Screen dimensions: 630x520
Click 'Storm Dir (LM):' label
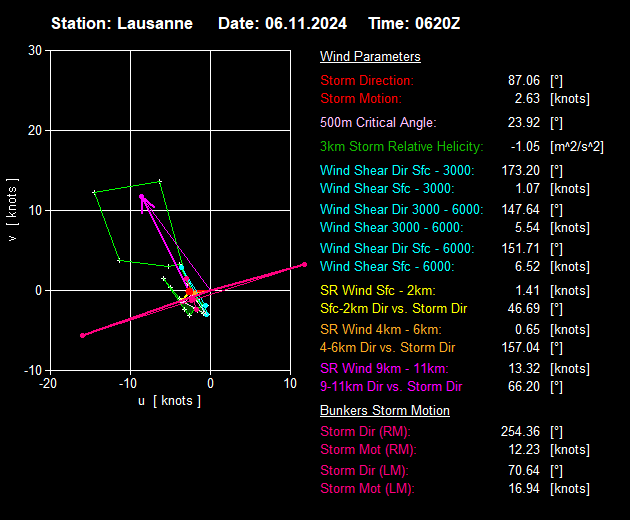(364, 471)
